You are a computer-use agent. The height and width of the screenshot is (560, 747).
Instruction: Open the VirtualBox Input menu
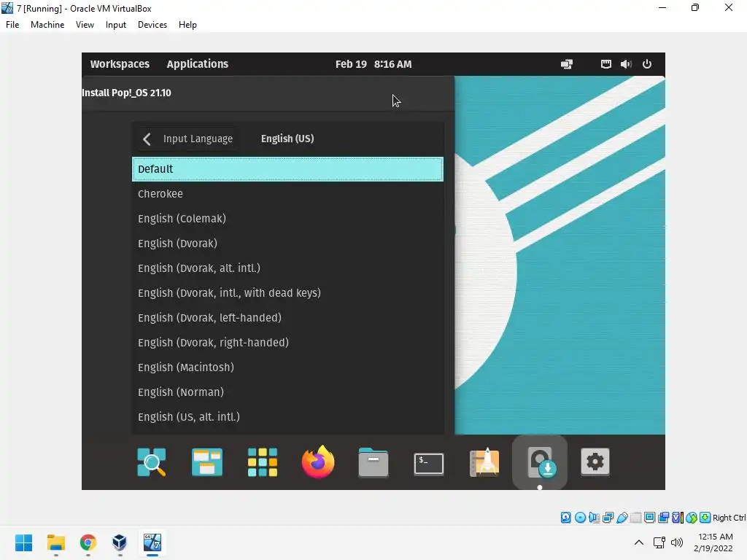point(116,25)
